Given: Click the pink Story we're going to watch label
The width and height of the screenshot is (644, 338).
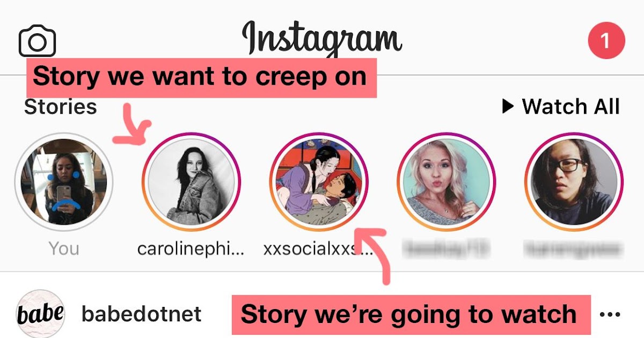Looking at the screenshot, I should pyautogui.click(x=411, y=314).
